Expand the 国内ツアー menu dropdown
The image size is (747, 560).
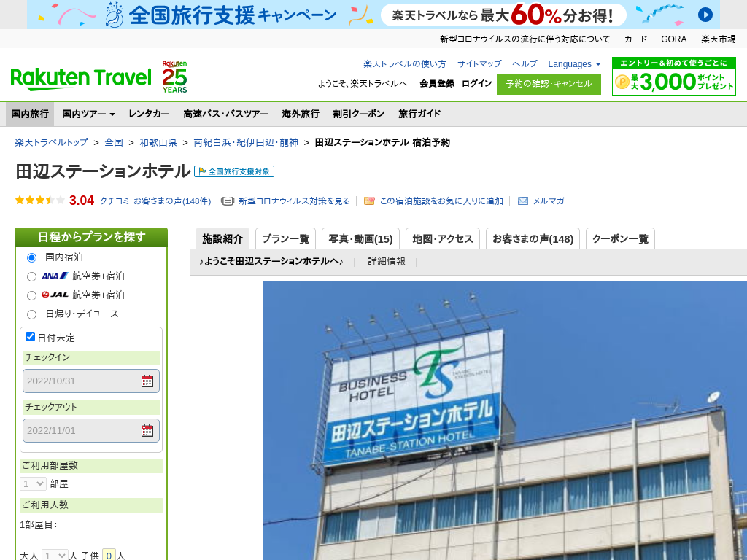click(x=88, y=114)
